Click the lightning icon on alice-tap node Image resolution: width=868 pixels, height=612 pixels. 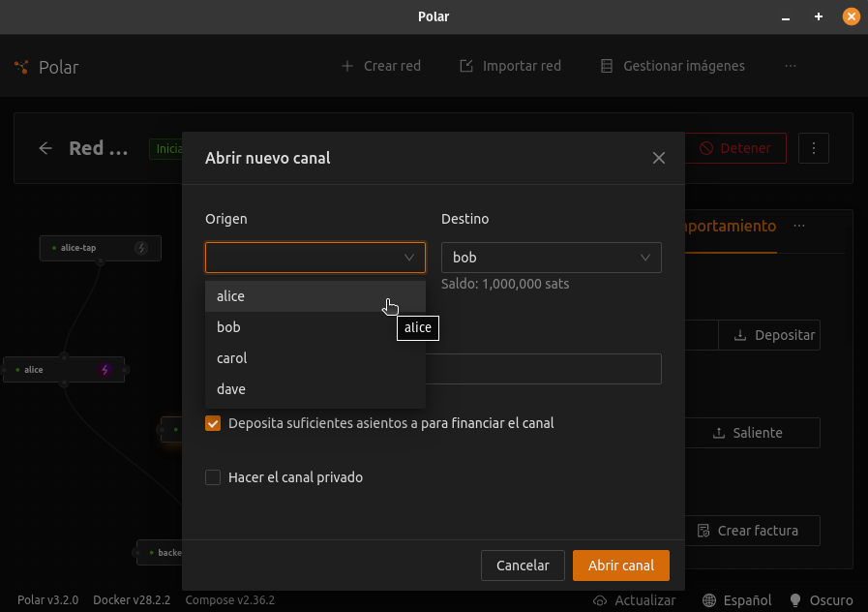click(x=141, y=248)
